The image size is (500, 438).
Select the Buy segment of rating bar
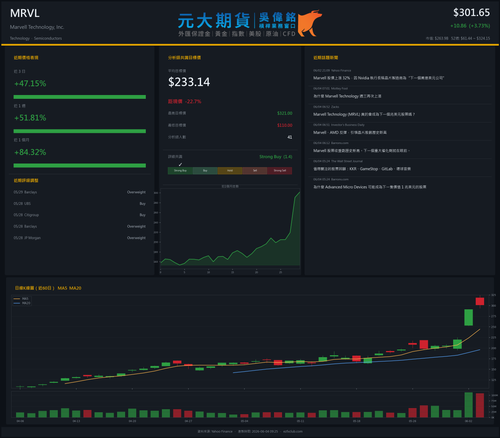pos(205,171)
